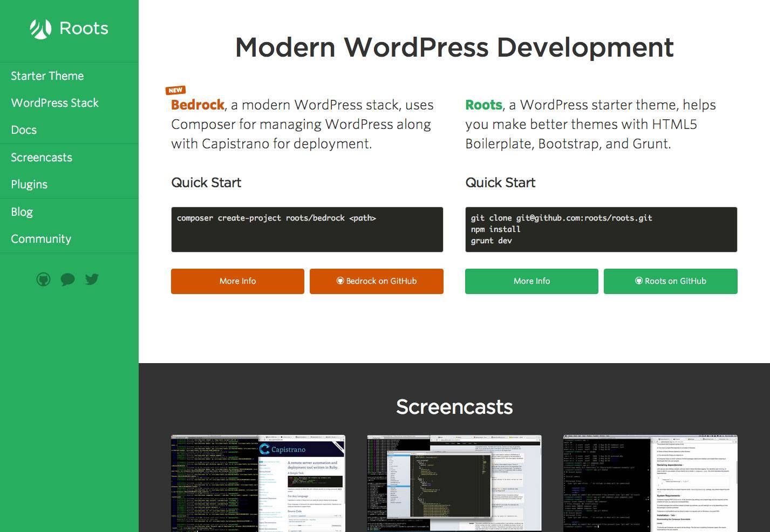Image resolution: width=770 pixels, height=532 pixels.
Task: Click Quick Start heading under Roots
Action: pos(500,183)
